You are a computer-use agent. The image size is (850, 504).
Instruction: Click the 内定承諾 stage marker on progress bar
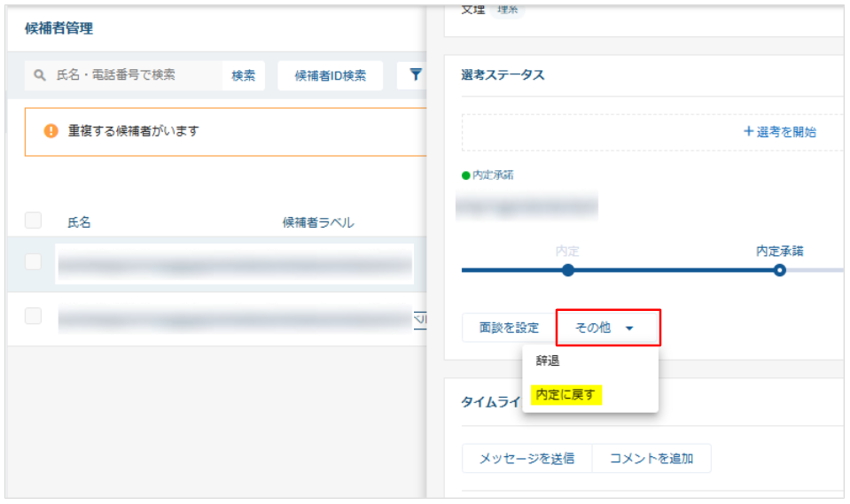779,270
